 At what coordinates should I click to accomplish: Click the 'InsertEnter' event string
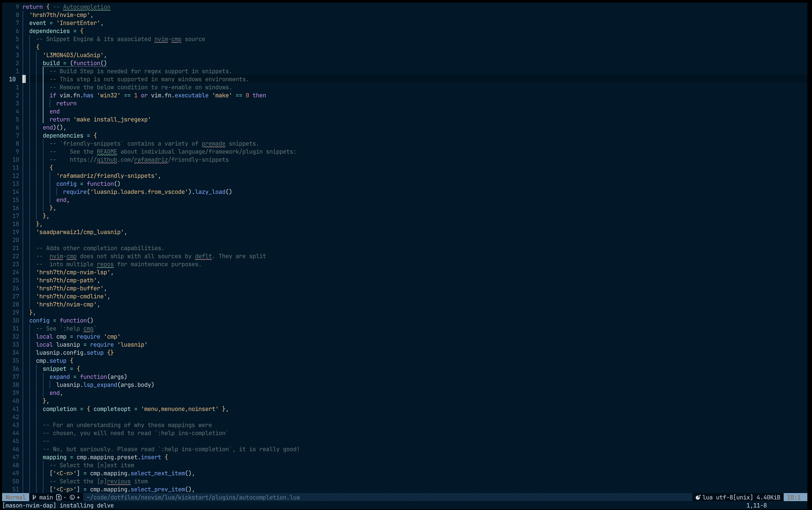78,23
